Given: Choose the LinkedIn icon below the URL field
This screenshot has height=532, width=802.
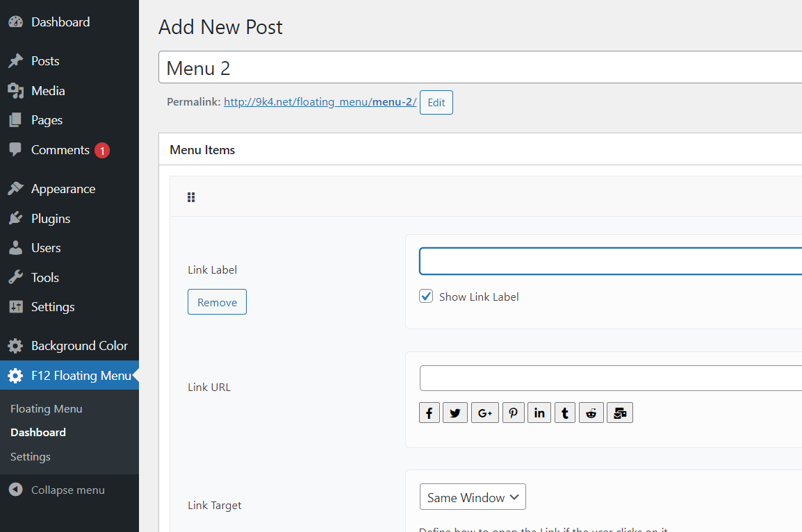Looking at the screenshot, I should [539, 412].
